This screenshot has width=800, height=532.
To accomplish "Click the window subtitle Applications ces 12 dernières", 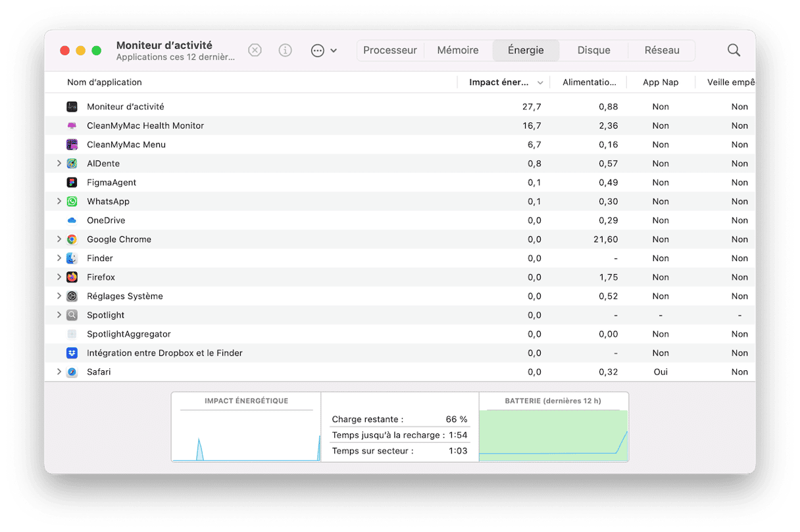I will pos(175,57).
